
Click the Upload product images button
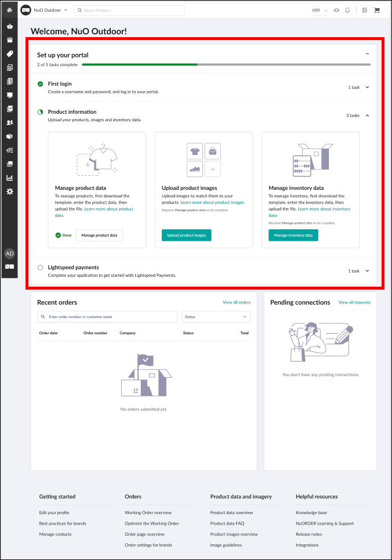[186, 235]
